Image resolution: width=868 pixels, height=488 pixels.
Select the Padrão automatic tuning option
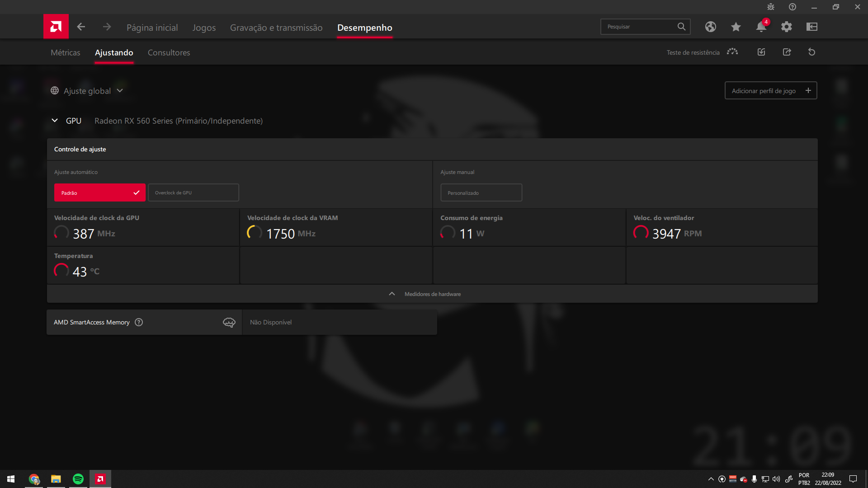coord(100,192)
